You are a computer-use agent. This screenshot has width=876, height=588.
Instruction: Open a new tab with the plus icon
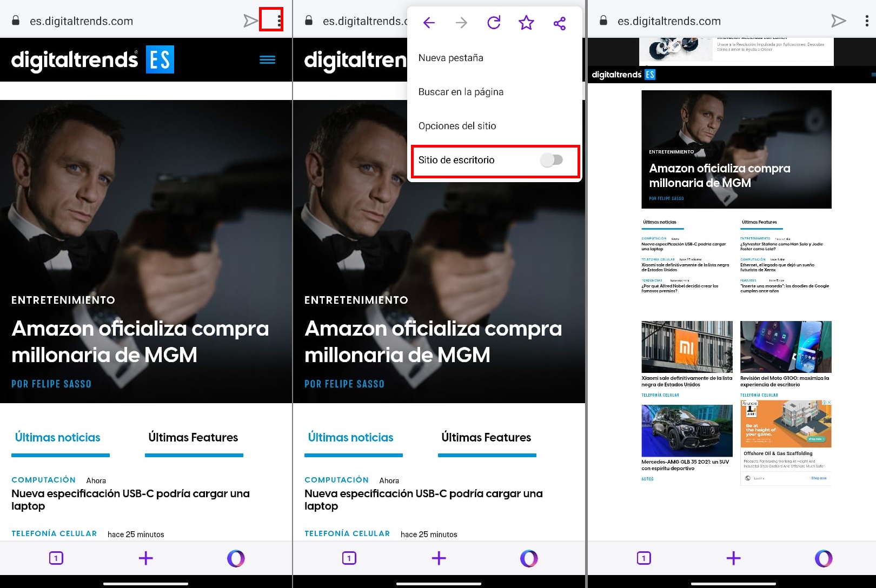tap(145, 558)
